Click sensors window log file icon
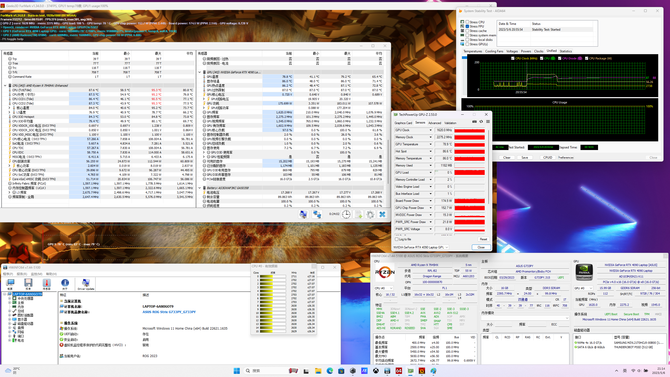Image resolution: width=670 pixels, height=377 pixels. (x=359, y=214)
